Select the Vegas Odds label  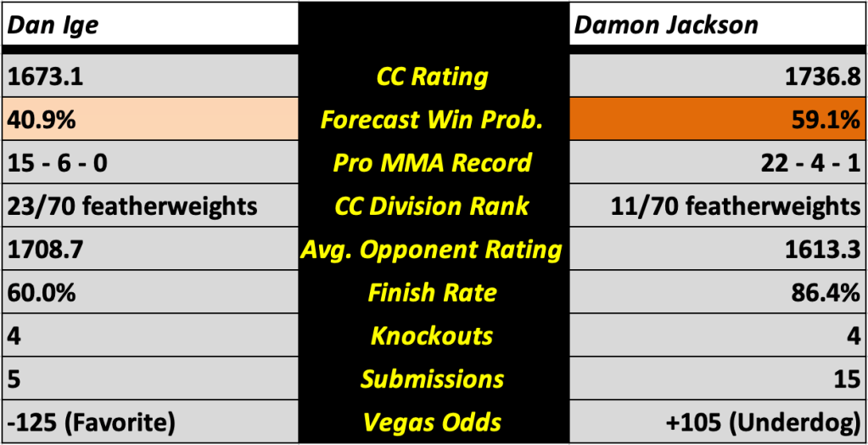tap(433, 423)
